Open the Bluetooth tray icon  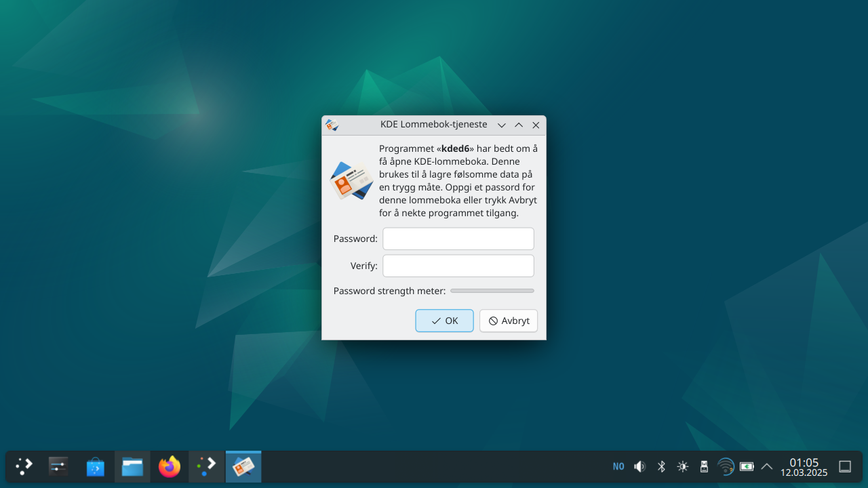coord(661,466)
